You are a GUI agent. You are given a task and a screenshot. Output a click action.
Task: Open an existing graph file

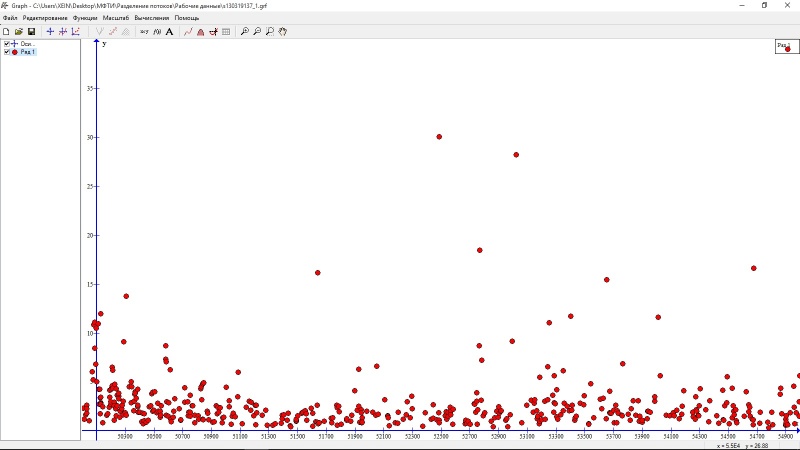(19, 32)
